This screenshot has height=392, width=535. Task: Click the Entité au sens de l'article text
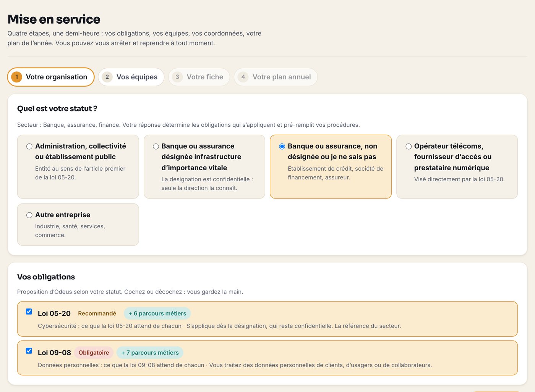tap(80, 173)
